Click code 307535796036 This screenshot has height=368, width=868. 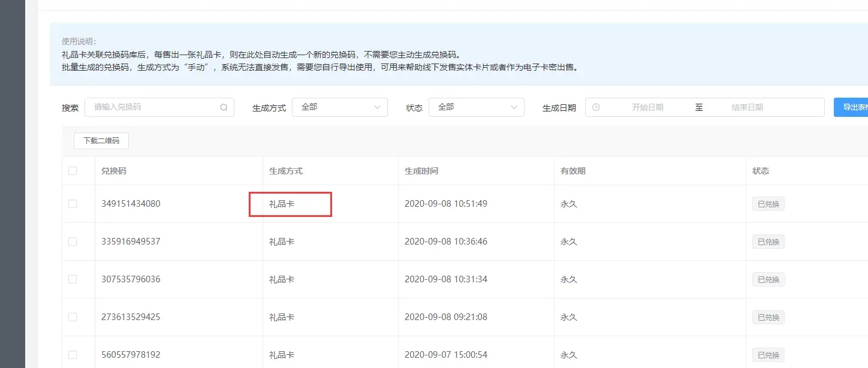(x=131, y=279)
